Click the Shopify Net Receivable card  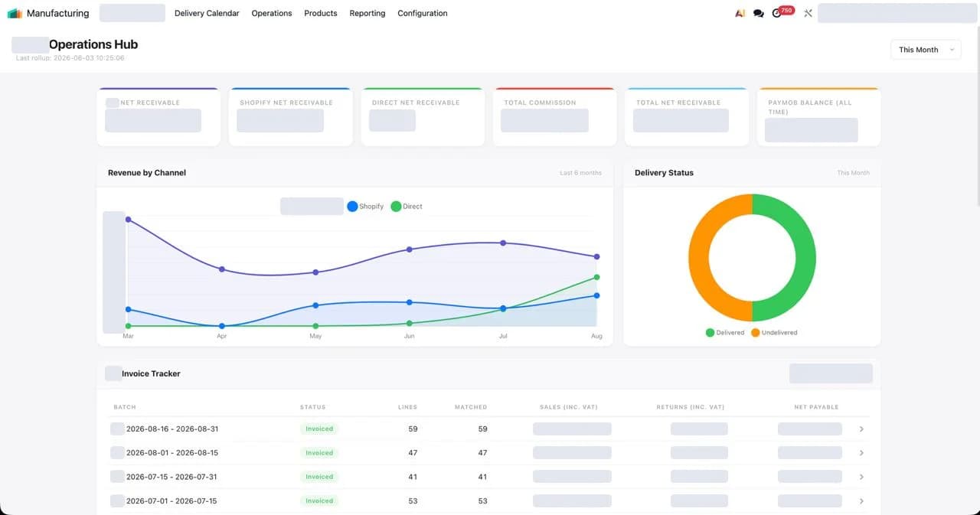point(291,117)
